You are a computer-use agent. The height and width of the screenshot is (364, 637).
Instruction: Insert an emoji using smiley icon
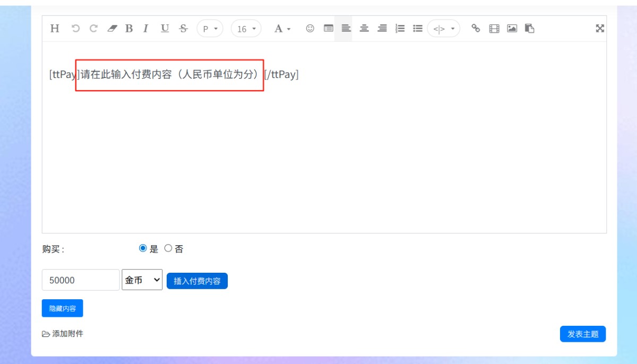click(310, 29)
